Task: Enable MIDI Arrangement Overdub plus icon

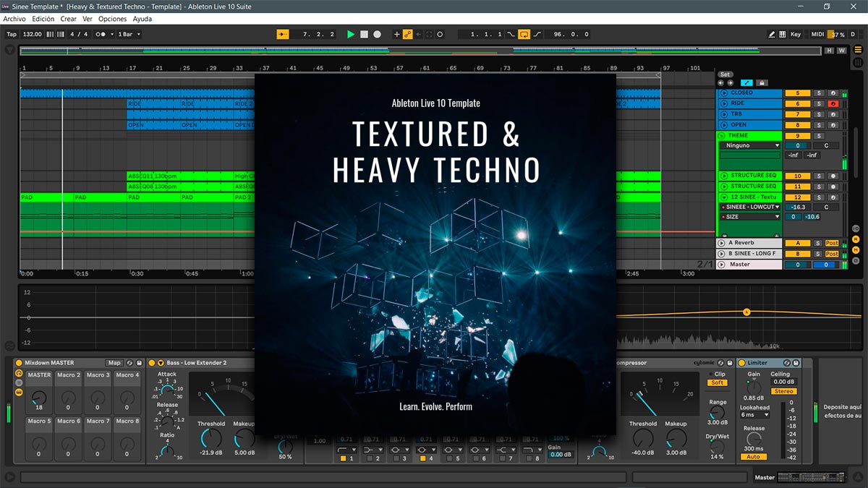Action: click(396, 34)
